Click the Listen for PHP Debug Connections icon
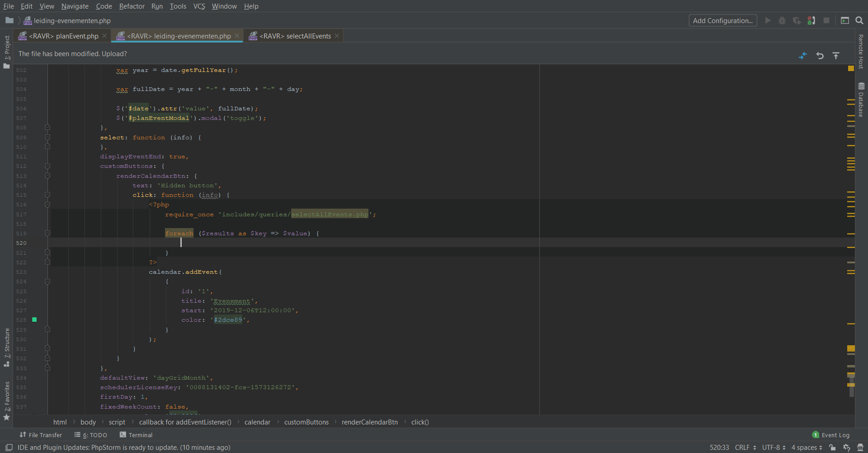Screen dimensions: 868x453 tap(811, 20)
